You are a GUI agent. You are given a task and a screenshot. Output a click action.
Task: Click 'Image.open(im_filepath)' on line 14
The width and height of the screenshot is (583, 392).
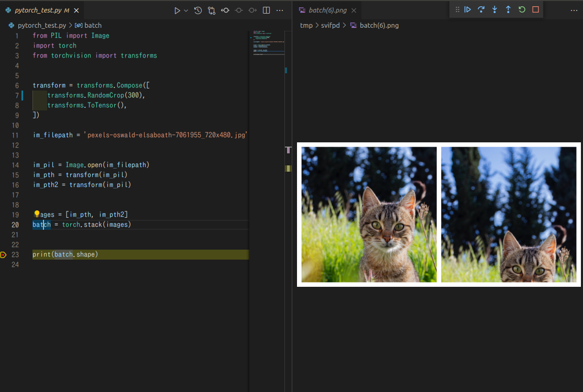point(107,165)
